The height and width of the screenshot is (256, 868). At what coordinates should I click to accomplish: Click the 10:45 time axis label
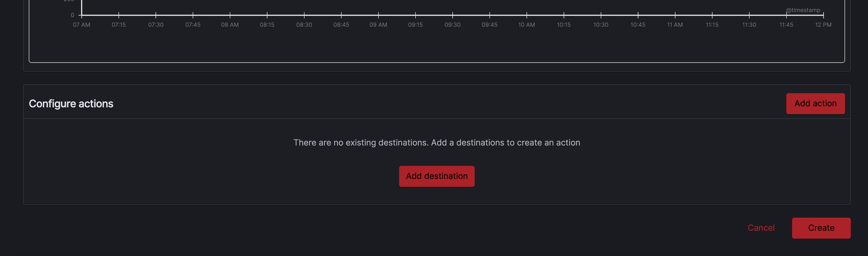point(637,24)
